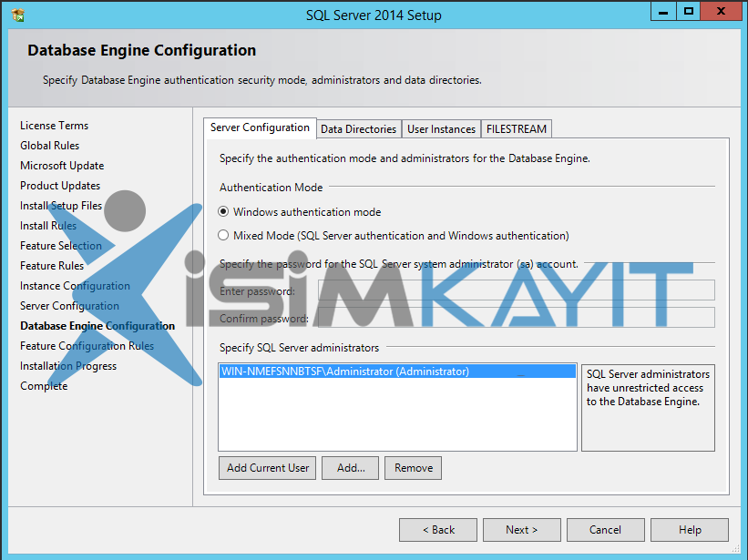Select Mixed Mode authentication radio button
Viewport: 748px width, 560px height.
pos(223,236)
